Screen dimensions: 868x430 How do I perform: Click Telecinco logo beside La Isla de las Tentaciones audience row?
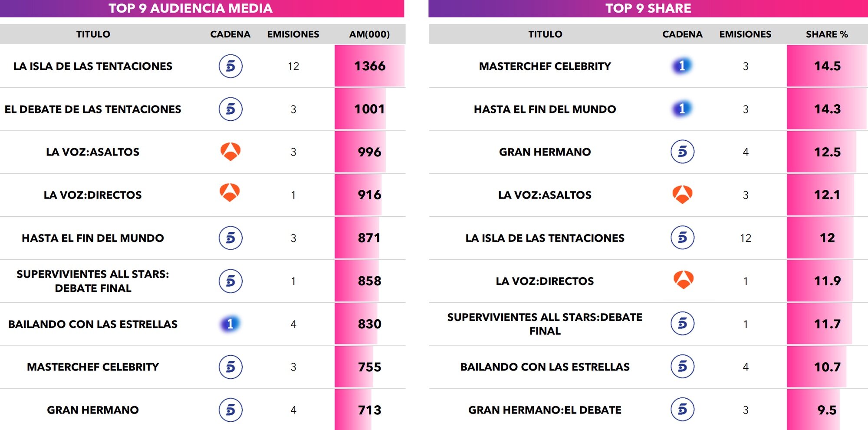coord(230,66)
